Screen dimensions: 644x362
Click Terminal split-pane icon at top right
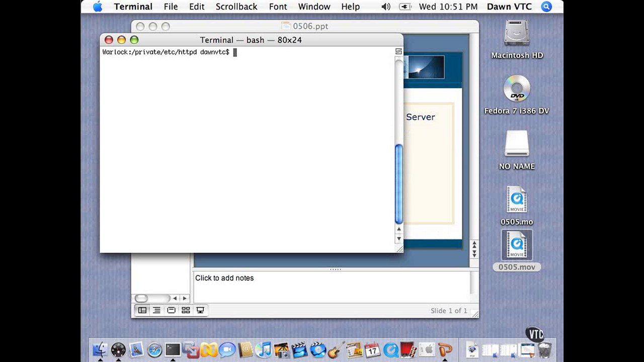398,51
